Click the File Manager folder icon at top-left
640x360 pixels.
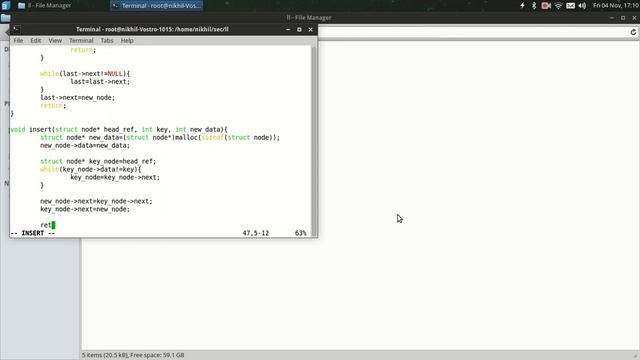tap(5, 18)
